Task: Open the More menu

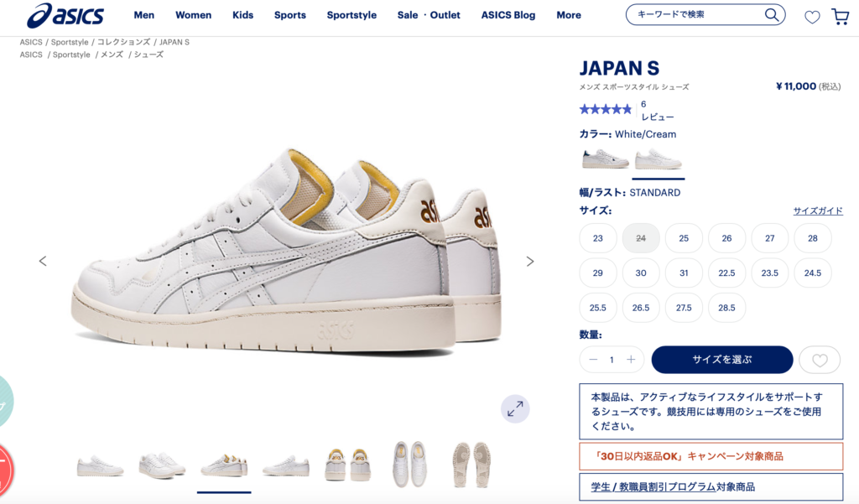Action: pos(569,15)
